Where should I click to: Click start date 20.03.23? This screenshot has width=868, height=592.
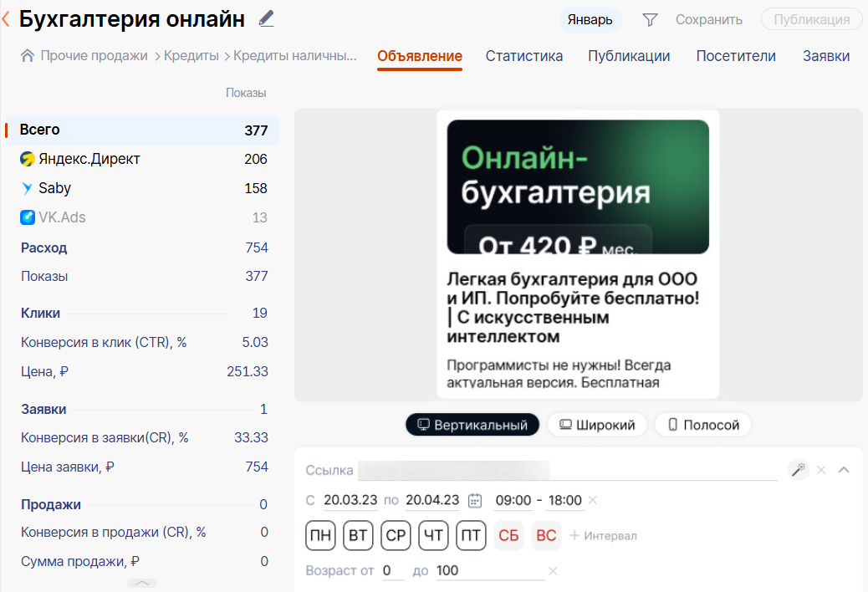point(350,500)
